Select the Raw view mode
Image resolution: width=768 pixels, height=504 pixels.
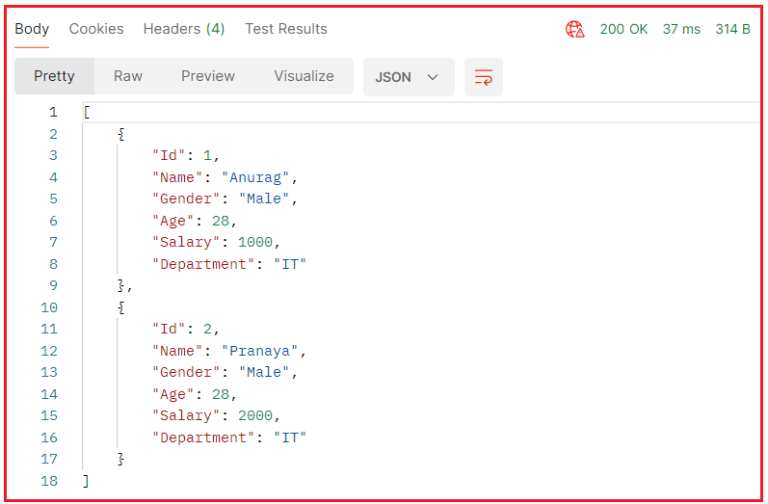tap(128, 76)
